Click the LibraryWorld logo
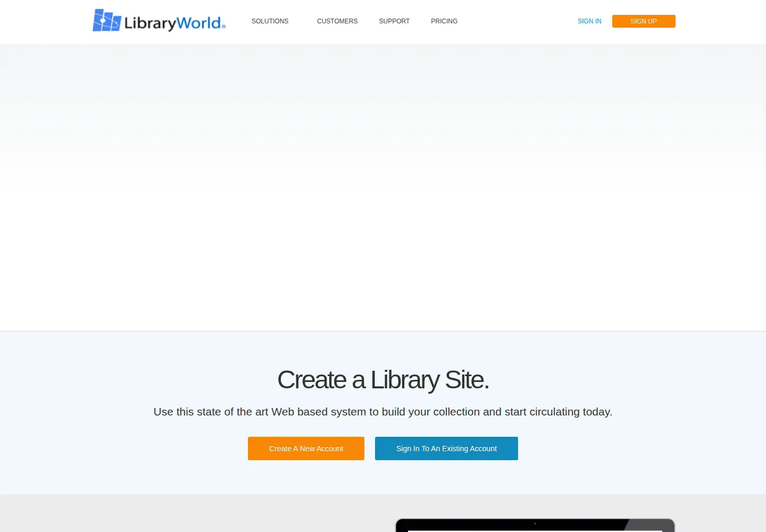The image size is (766, 532). (x=159, y=21)
